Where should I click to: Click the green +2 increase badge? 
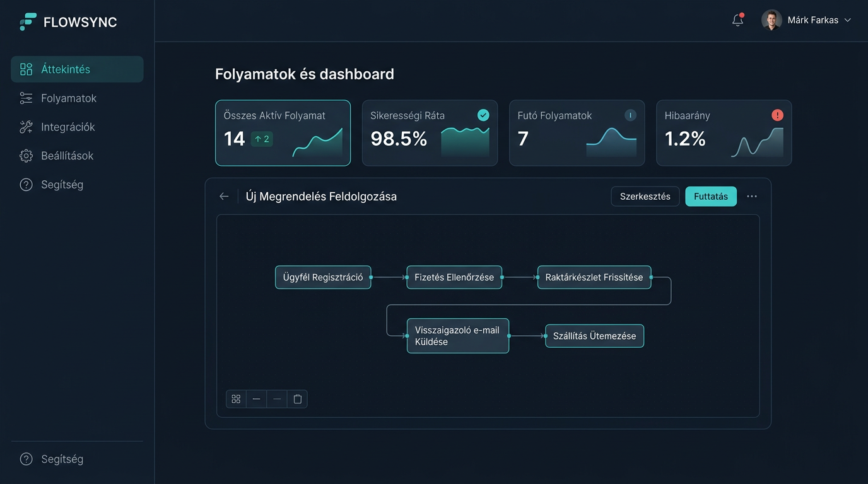[x=262, y=139]
